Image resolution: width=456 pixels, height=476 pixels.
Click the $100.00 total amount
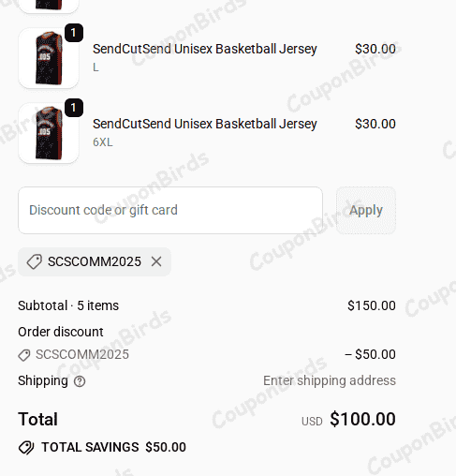[362, 419]
